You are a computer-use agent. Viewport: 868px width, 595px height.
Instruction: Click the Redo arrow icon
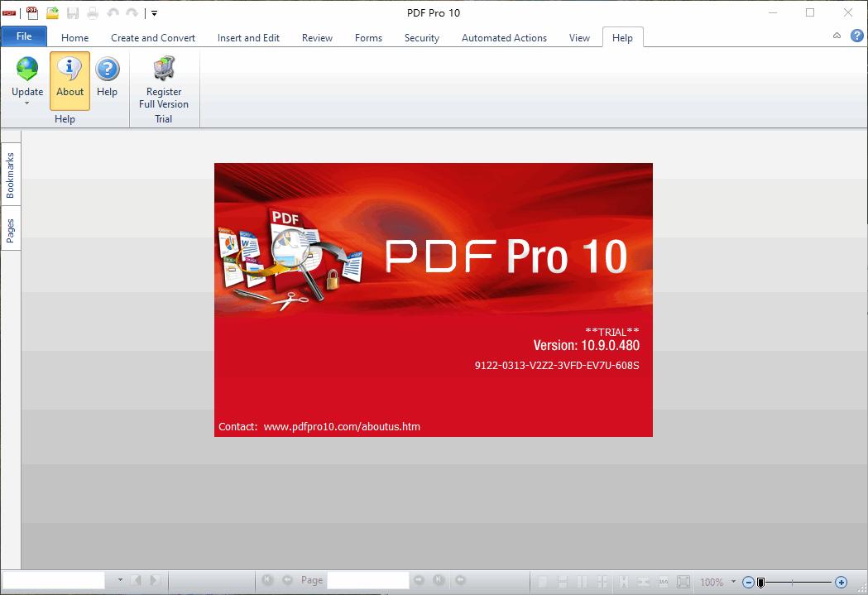pos(132,12)
